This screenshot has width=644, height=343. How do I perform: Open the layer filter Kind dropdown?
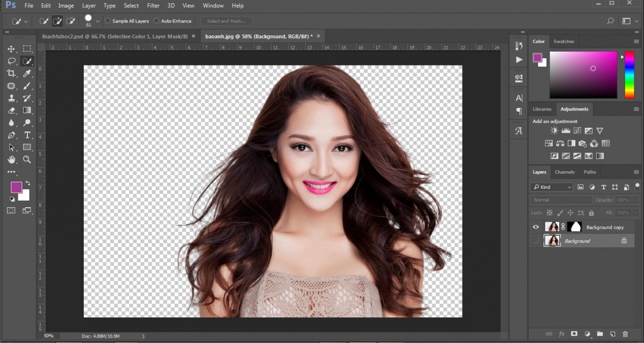click(x=552, y=187)
